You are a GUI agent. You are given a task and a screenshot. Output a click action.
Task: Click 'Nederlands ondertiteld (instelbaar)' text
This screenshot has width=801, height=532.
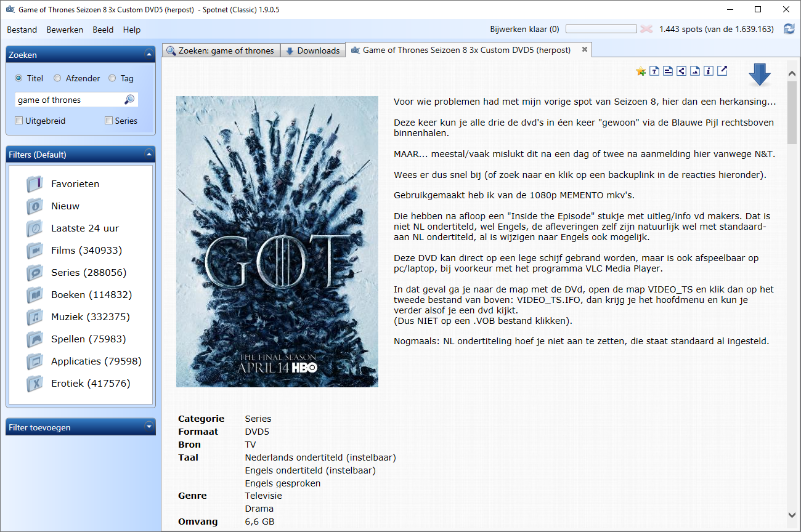point(320,457)
